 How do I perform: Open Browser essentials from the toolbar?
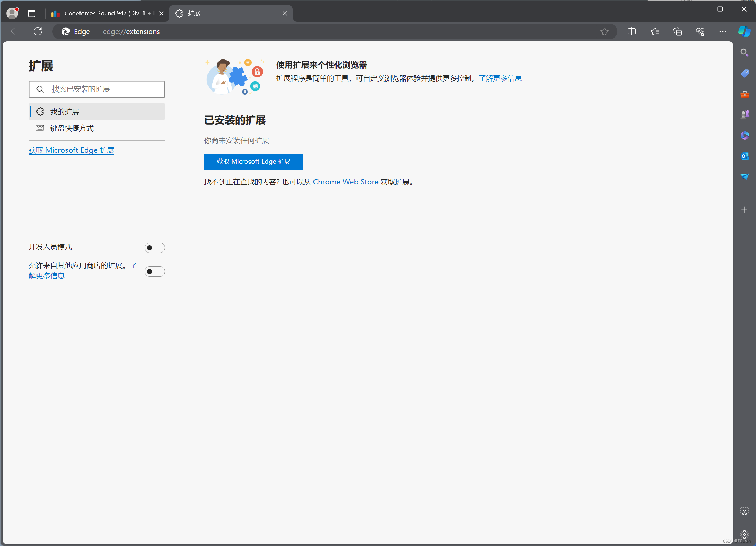point(700,31)
